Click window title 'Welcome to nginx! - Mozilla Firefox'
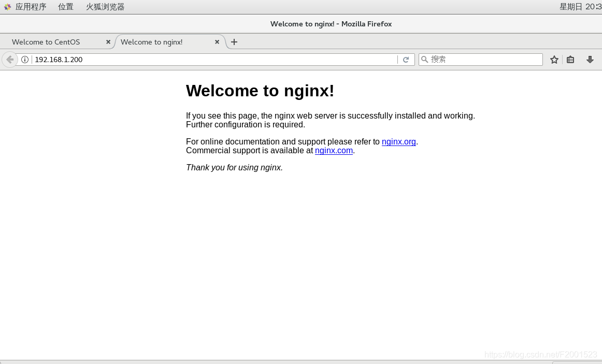Viewport: 602px width, 364px height. [x=331, y=24]
